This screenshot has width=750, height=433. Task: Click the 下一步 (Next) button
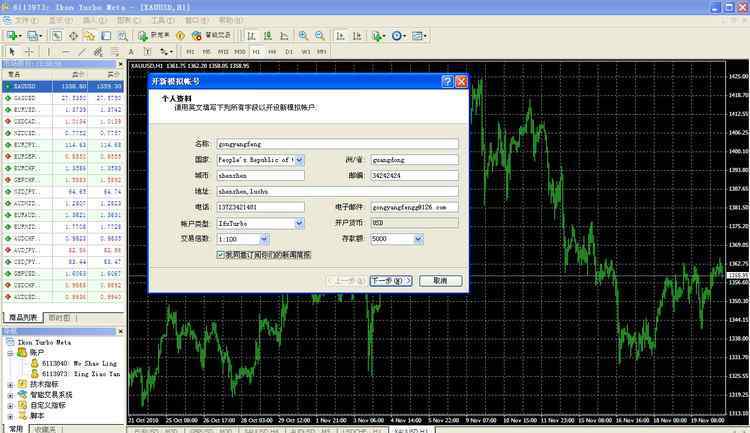(391, 281)
